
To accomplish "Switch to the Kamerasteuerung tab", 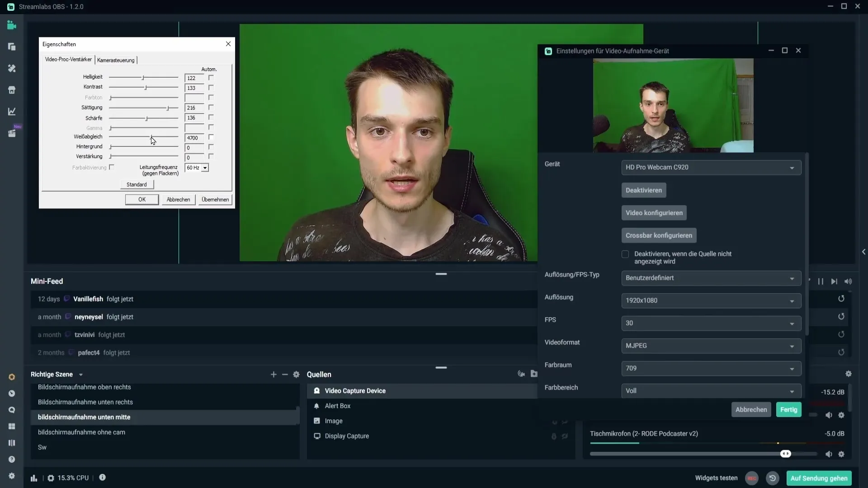I will coord(116,60).
